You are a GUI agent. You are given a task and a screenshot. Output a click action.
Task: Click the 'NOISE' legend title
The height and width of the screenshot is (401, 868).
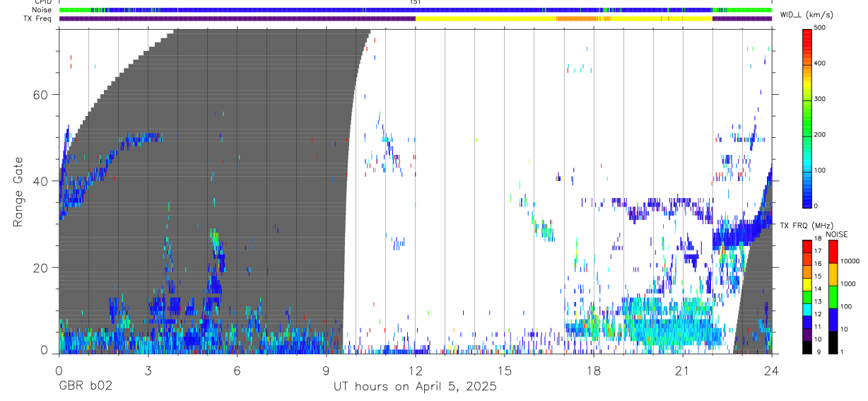pos(836,234)
